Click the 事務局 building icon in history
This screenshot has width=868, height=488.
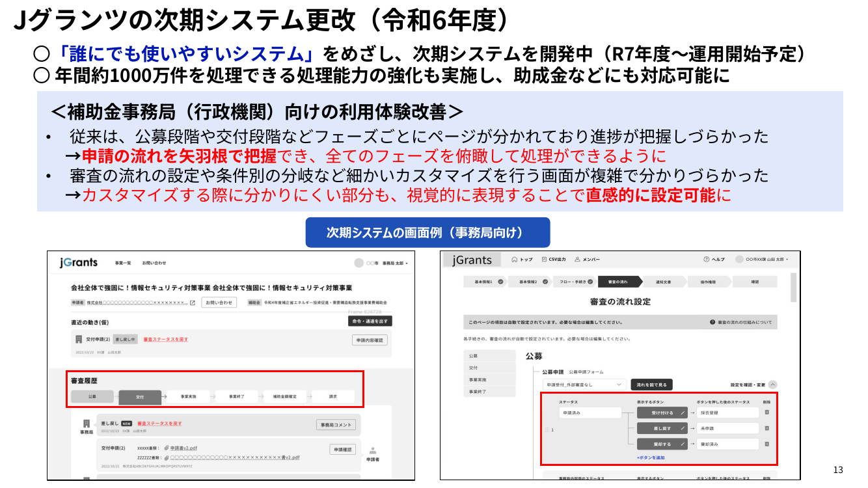[x=87, y=424]
